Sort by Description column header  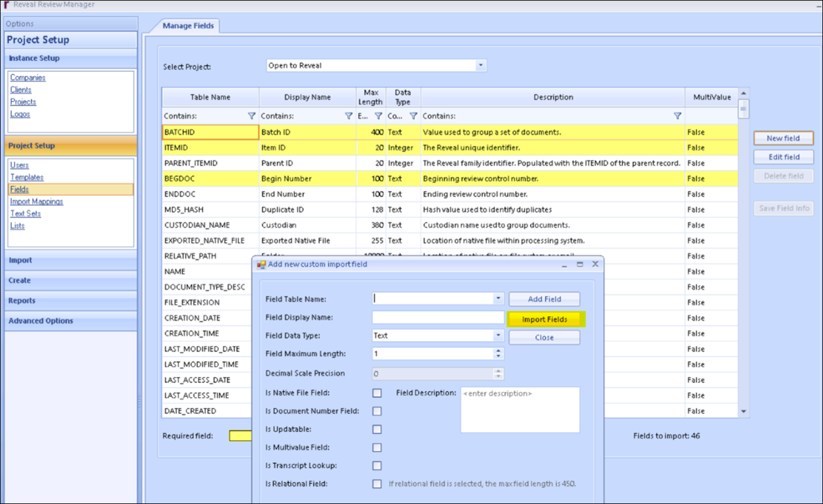pyautogui.click(x=553, y=97)
